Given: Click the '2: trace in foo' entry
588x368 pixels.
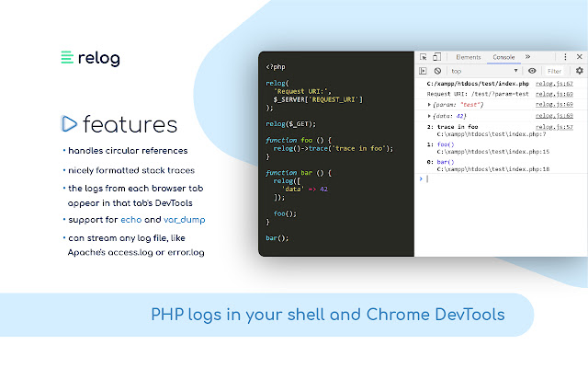Looking at the screenshot, I should (x=452, y=127).
